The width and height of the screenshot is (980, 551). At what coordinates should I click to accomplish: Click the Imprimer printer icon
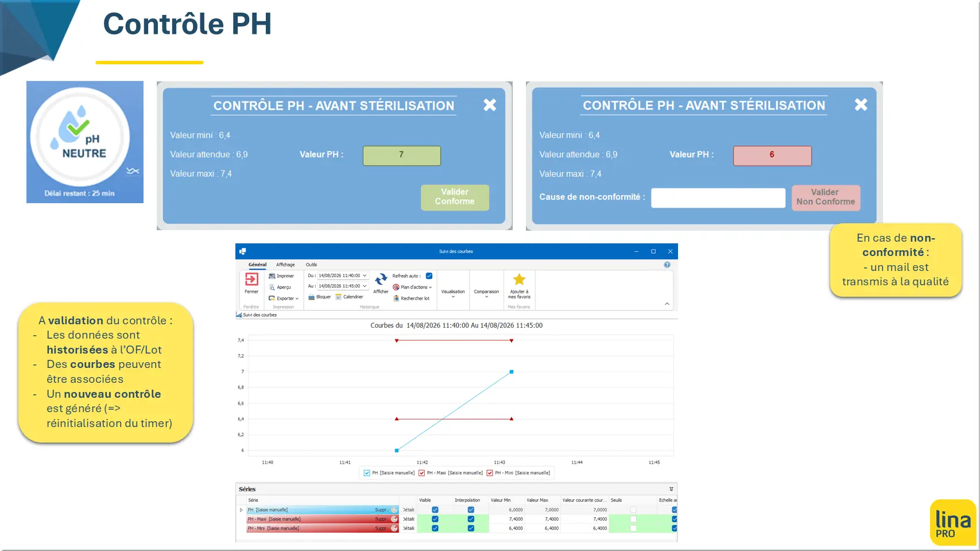tap(272, 276)
